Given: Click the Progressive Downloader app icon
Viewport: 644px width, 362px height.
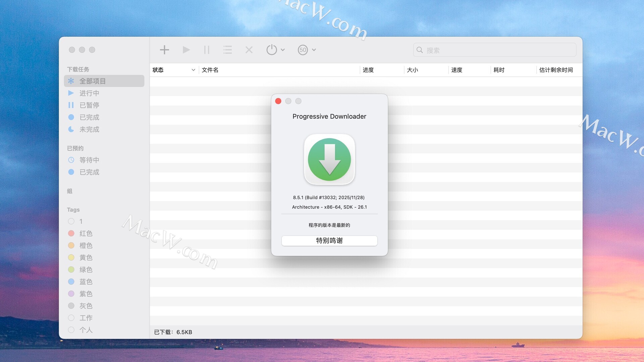Looking at the screenshot, I should tap(329, 160).
